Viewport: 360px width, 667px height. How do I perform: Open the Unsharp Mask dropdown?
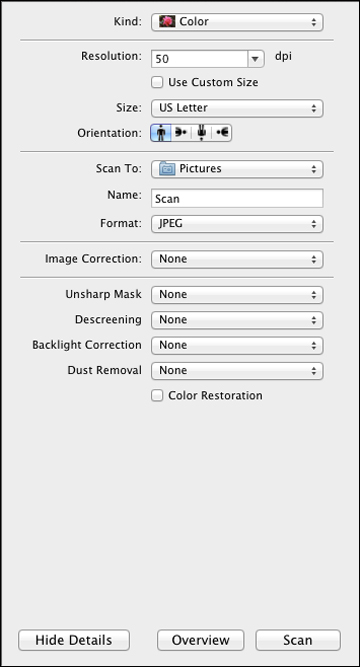[x=237, y=294]
